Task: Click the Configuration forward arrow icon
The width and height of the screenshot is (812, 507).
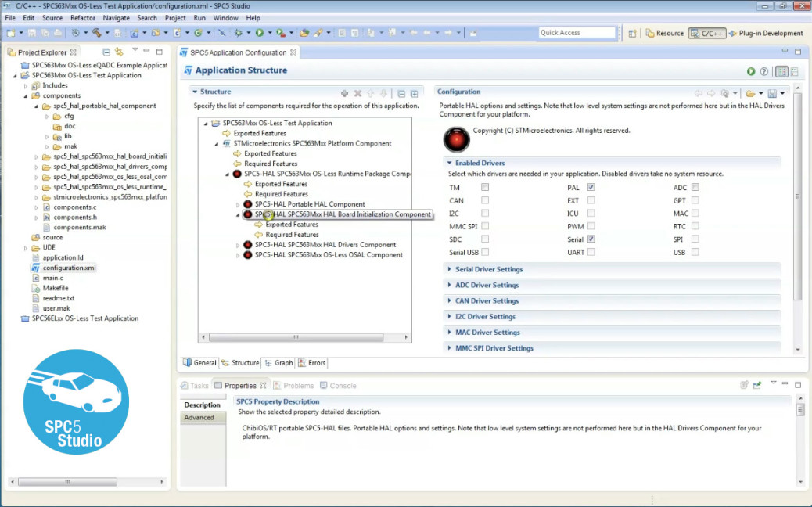Action: (x=711, y=93)
